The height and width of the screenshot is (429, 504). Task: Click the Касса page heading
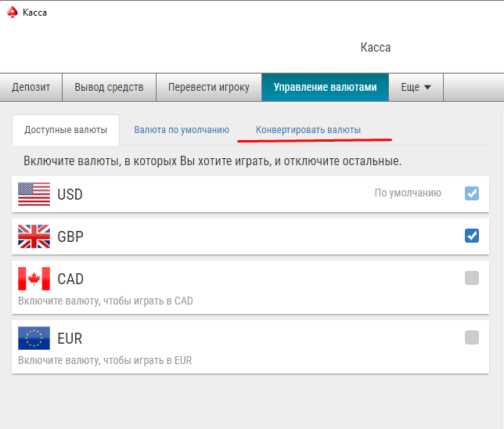[376, 48]
